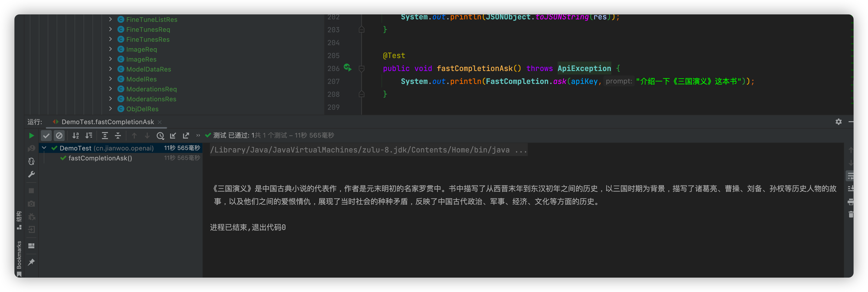Image resolution: width=868 pixels, height=292 pixels.
Task: Open run panel settings gear
Action: (838, 122)
